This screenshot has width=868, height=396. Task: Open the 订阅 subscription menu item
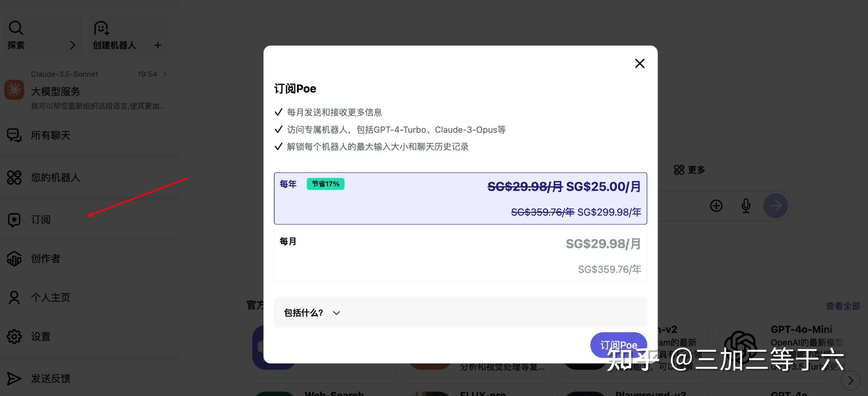coord(40,219)
